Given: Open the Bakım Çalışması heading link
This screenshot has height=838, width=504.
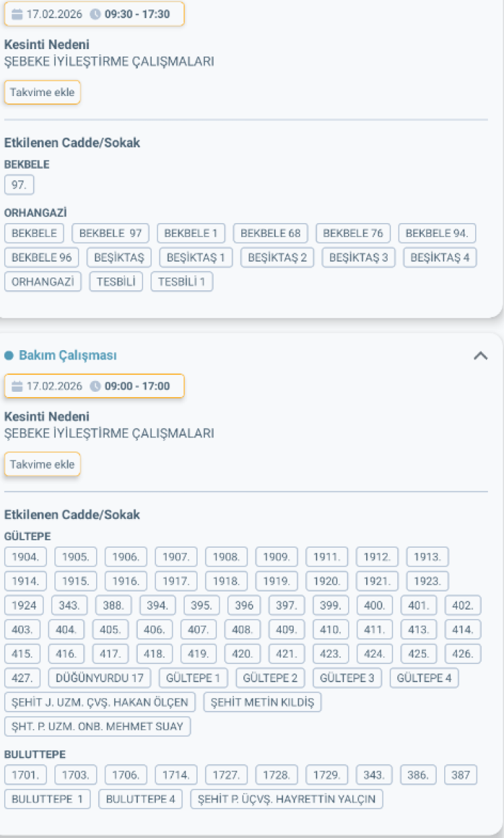Looking at the screenshot, I should [67, 355].
